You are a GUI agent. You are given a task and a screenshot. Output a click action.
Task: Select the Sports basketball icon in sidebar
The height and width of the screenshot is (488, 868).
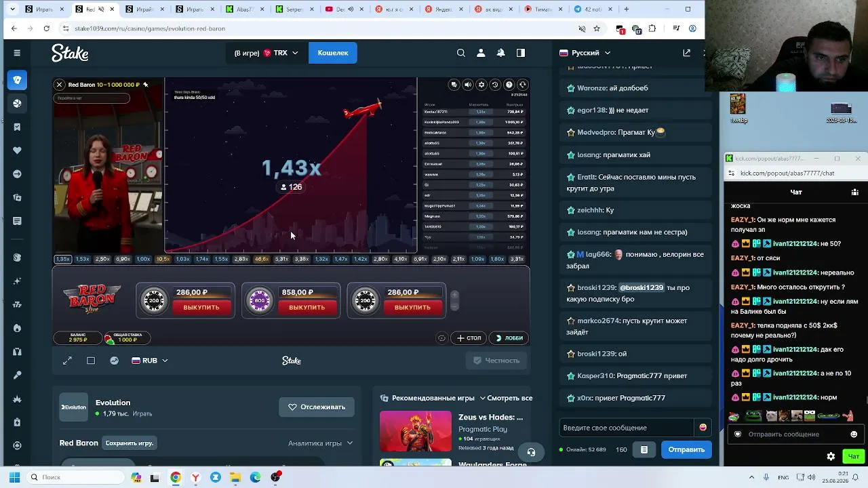(x=17, y=104)
